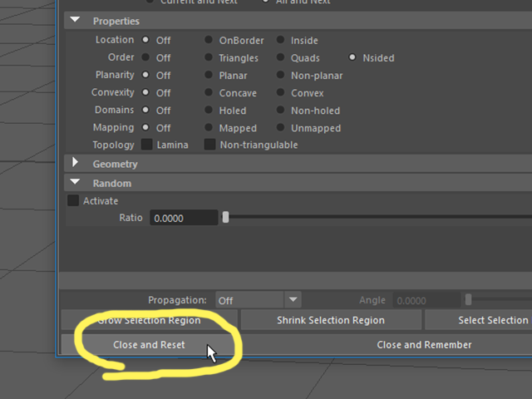Image resolution: width=532 pixels, height=399 pixels.
Task: Click the Random Ratio value field
Action: [x=184, y=218]
